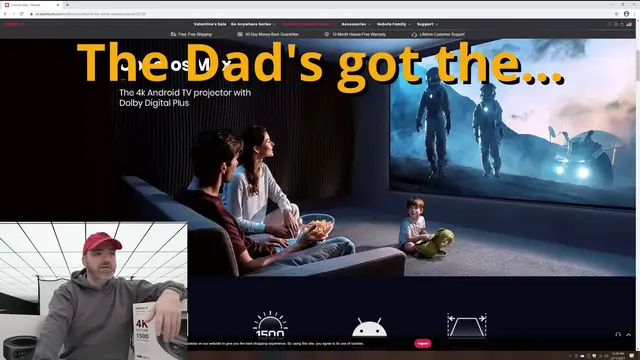Click the Lifetime Customer Support text
Image resolution: width=640 pixels, height=360 pixels.
[x=442, y=34]
